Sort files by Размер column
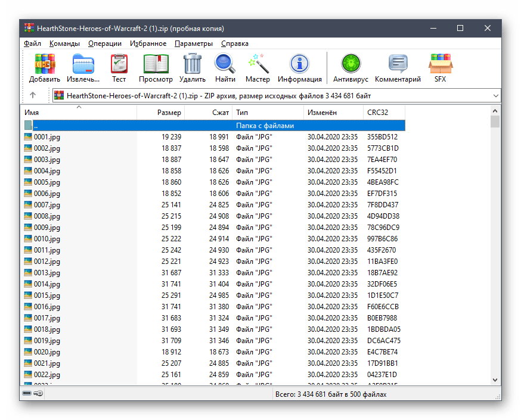The width and height of the screenshot is (521, 420). pyautogui.click(x=160, y=113)
